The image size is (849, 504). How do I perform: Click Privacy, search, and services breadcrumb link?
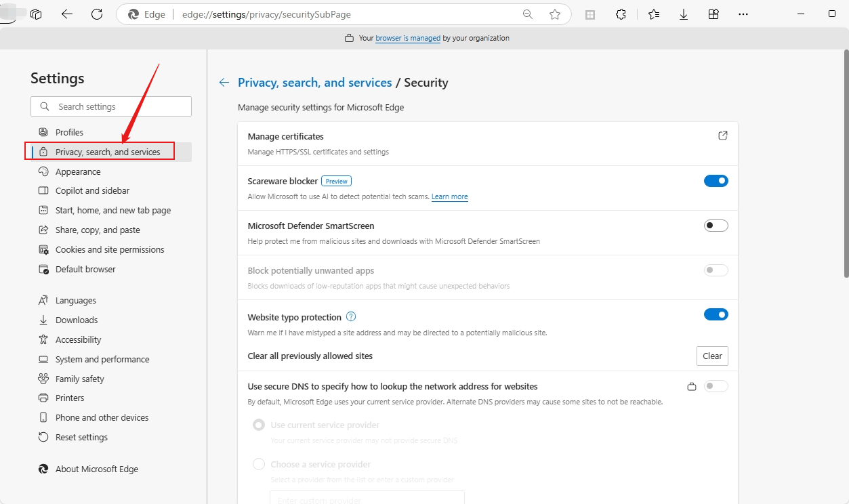pos(315,83)
